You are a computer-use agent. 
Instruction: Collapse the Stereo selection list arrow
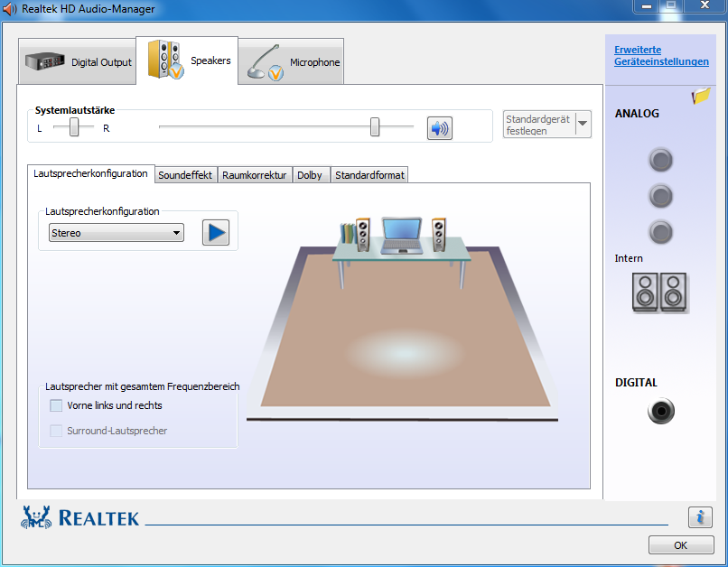point(176,232)
